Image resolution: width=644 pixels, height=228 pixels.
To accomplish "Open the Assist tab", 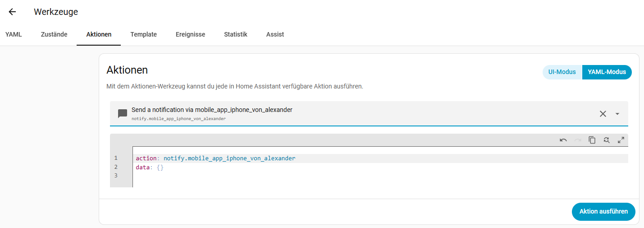I will (275, 34).
